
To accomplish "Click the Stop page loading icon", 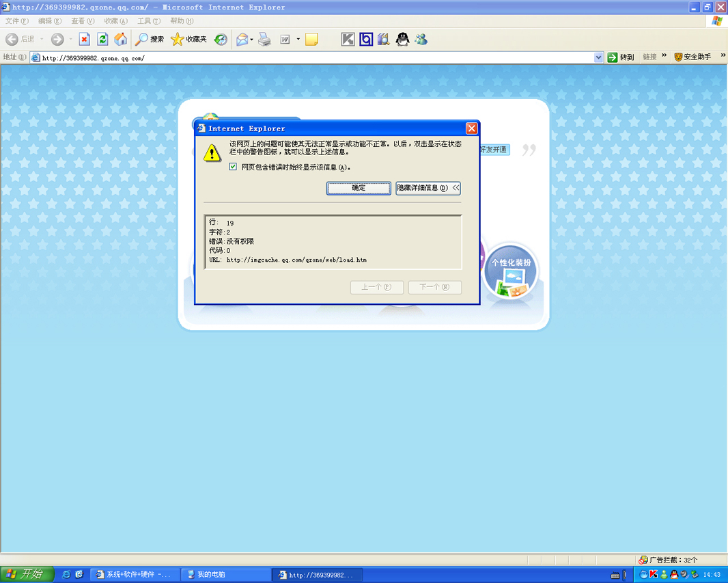I will pyautogui.click(x=84, y=40).
